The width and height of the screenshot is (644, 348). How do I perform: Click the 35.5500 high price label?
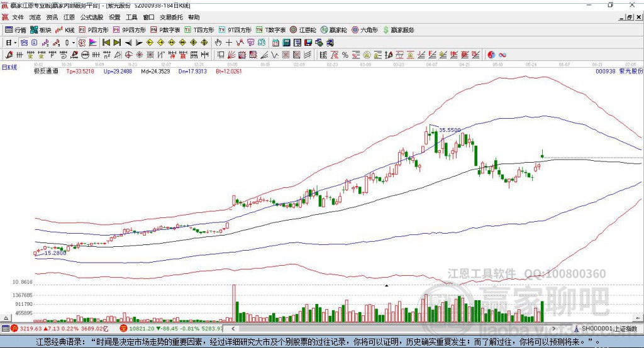tap(450, 130)
